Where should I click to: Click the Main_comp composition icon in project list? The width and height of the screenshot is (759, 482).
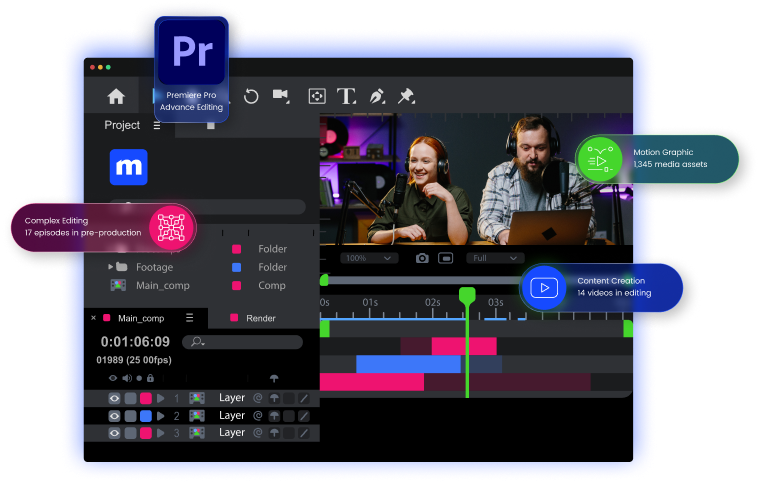point(118,285)
